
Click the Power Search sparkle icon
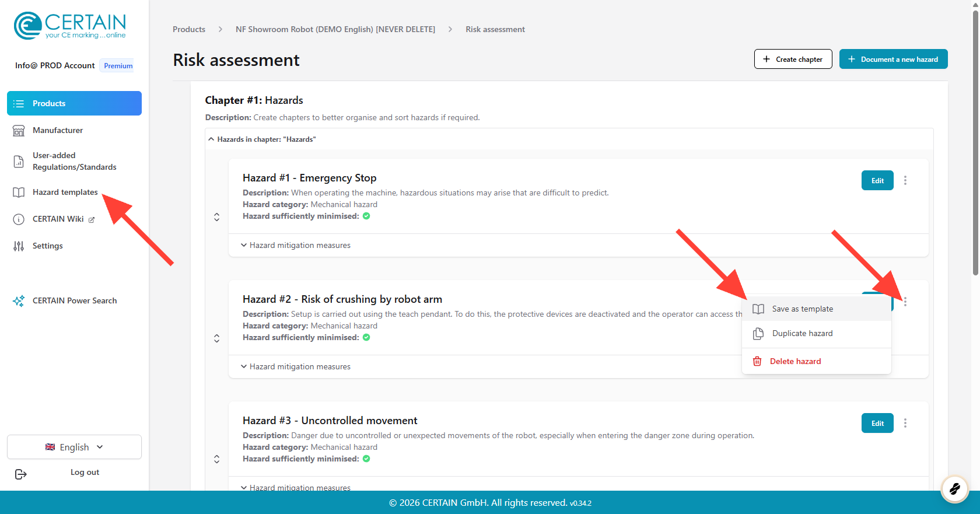point(19,300)
